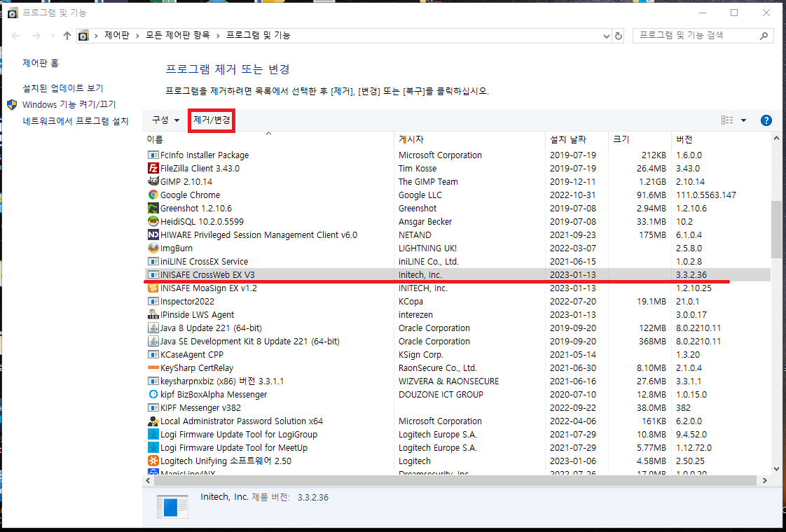The image size is (786, 532).
Task: Click the view layout icon in toolbar
Action: (727, 120)
